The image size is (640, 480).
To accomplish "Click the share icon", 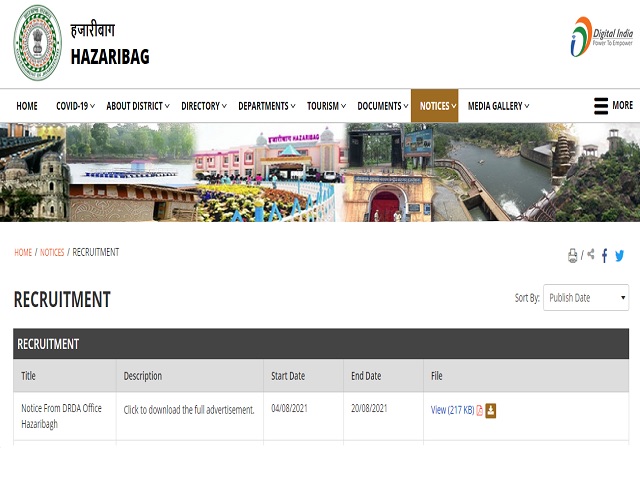I will click(x=591, y=255).
